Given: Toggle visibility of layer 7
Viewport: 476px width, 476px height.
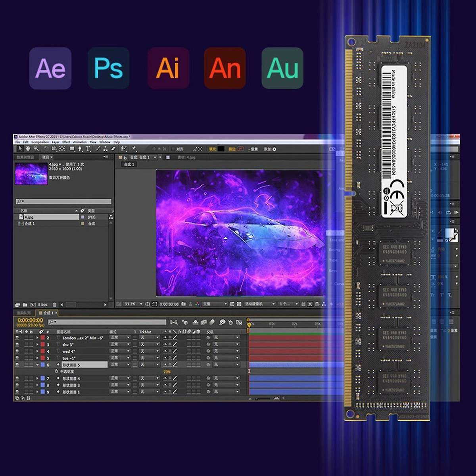Looking at the screenshot, I should coord(17,378).
